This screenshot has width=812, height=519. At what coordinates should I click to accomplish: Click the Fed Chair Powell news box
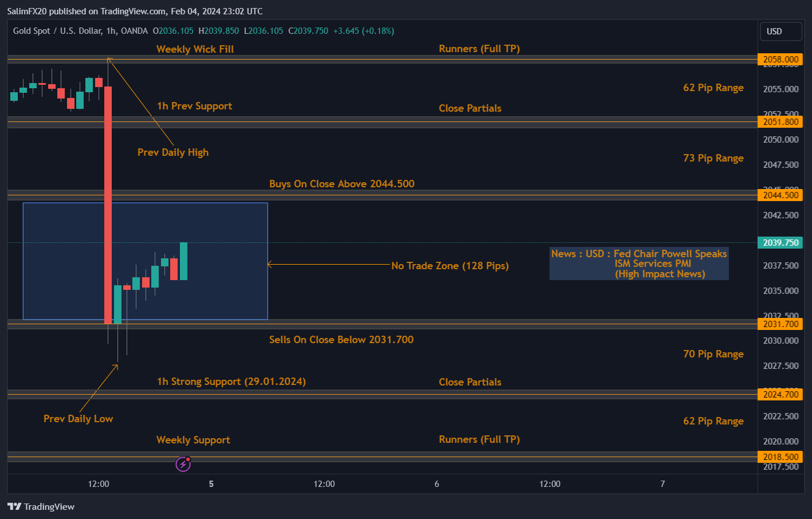coord(638,264)
